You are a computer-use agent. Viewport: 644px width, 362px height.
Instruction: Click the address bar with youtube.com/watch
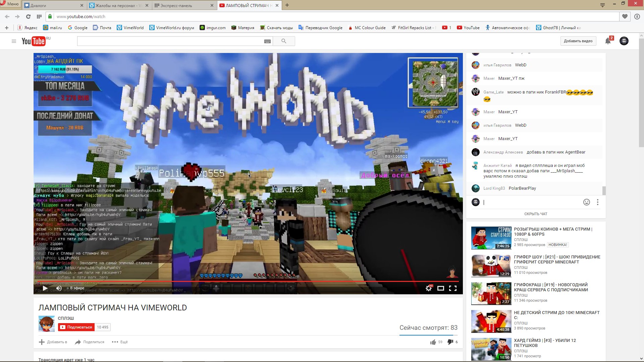pos(332,16)
